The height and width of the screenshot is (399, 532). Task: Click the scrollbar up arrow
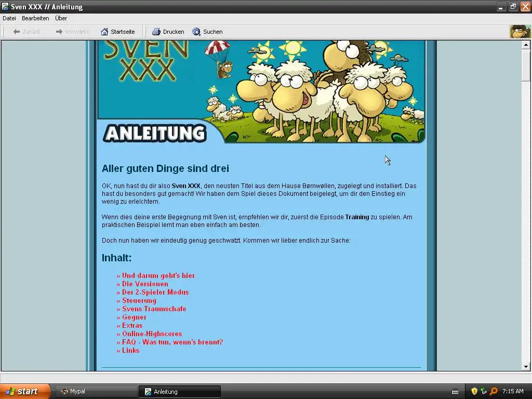(x=526, y=45)
